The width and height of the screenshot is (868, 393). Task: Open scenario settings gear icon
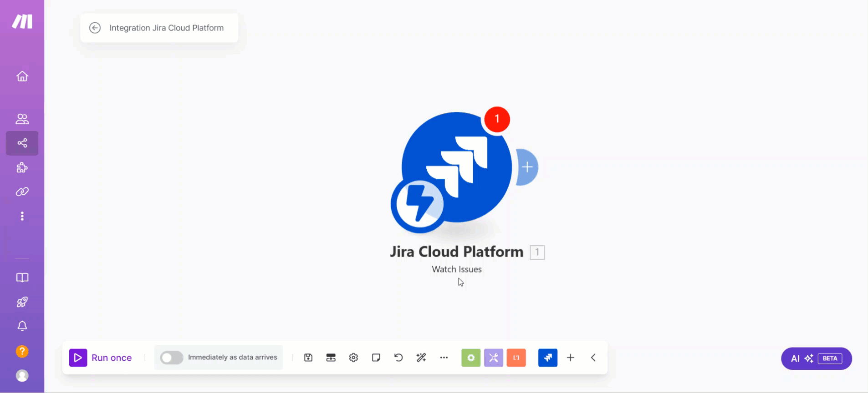pos(353,358)
